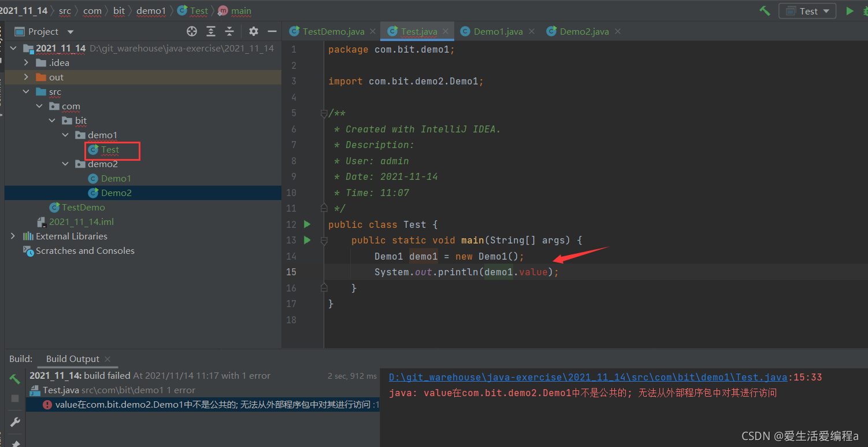Image resolution: width=868 pixels, height=447 pixels.
Task: Open the Test.java error link in the build output
Action: pyautogui.click(x=588, y=377)
